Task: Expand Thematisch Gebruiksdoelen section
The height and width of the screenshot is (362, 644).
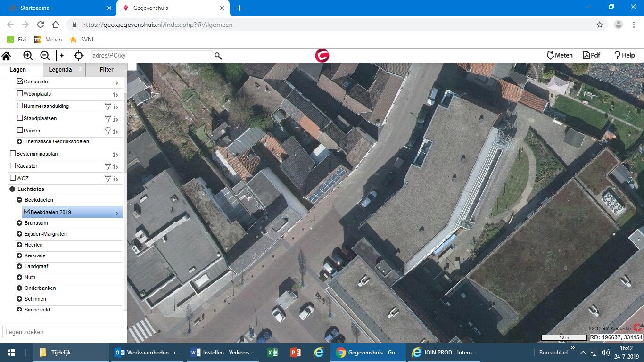Action: coord(19,141)
